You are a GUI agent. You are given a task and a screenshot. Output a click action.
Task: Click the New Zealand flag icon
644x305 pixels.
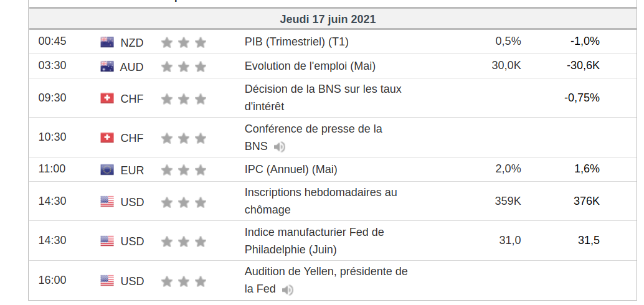point(107,42)
